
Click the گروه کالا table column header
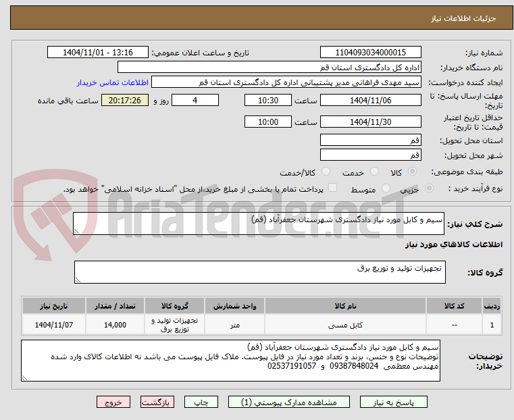point(174,306)
